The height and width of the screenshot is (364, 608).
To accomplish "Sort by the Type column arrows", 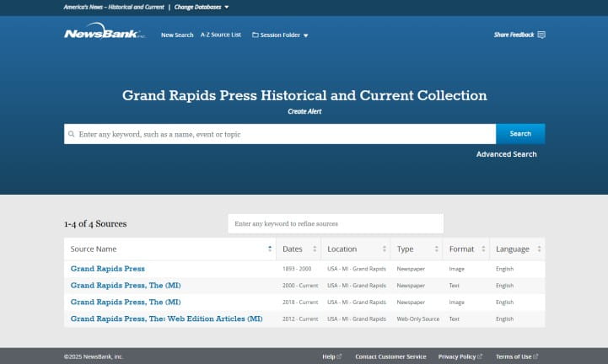I will pos(437,249).
